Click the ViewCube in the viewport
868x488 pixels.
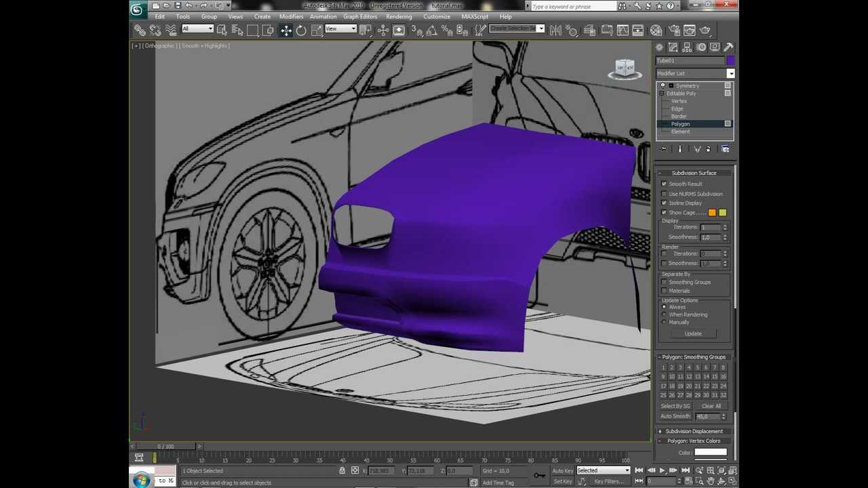(625, 68)
